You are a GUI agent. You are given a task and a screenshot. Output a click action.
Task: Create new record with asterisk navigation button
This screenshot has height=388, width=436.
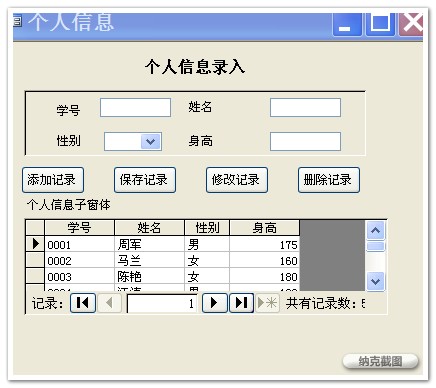(x=267, y=303)
